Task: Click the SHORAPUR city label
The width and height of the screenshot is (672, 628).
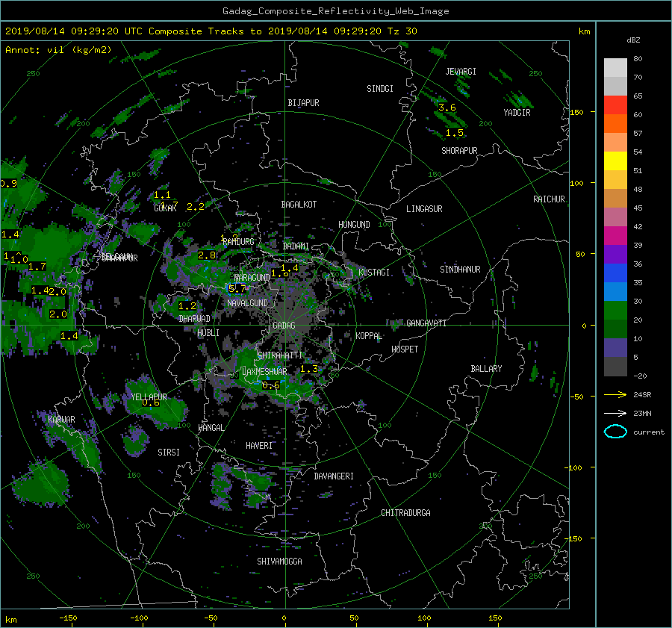Action: point(459,150)
